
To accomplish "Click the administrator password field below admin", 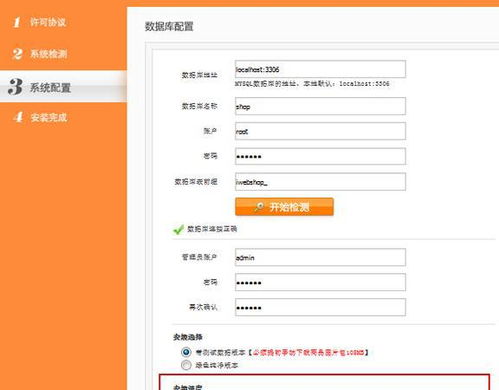I will pyautogui.click(x=320, y=282).
